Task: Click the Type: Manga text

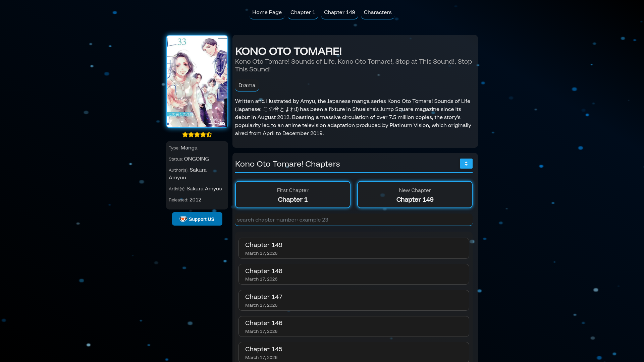Action: 183,148
